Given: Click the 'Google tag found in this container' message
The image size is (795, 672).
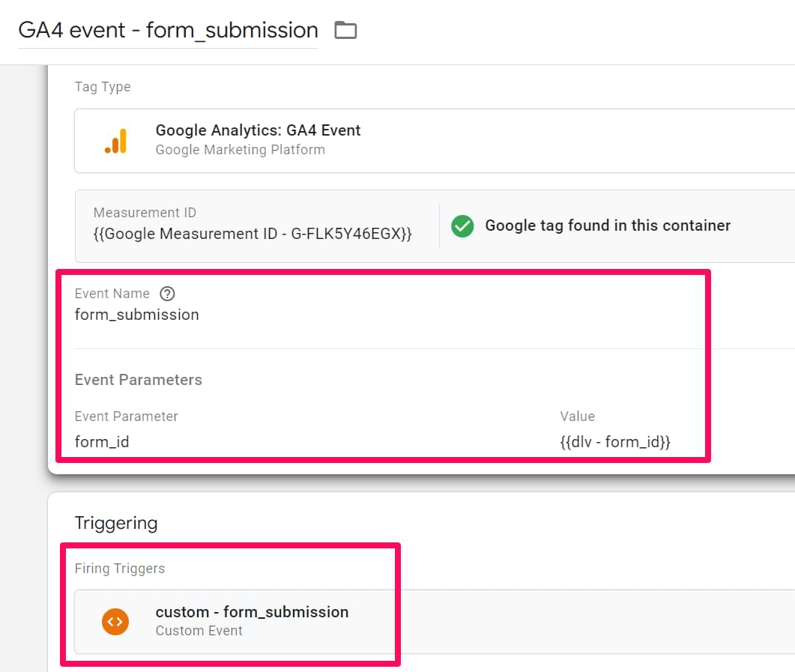Looking at the screenshot, I should [608, 225].
